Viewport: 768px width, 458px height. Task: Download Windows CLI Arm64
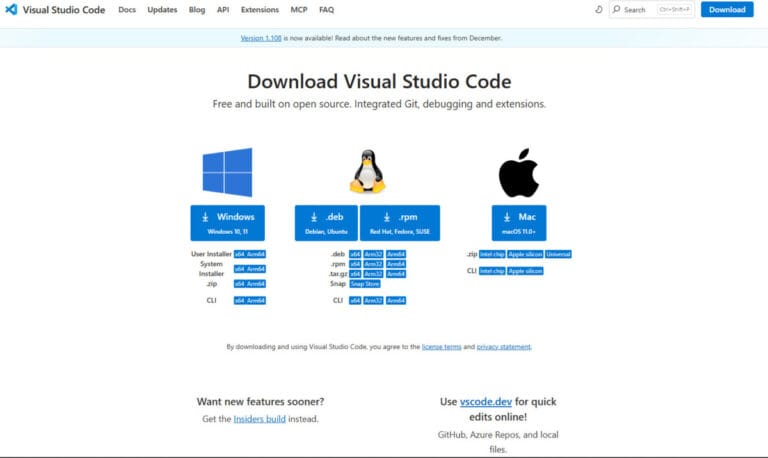(x=256, y=300)
